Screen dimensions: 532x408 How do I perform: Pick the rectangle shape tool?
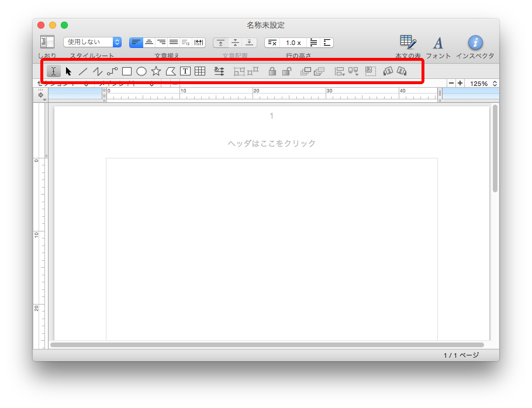127,71
